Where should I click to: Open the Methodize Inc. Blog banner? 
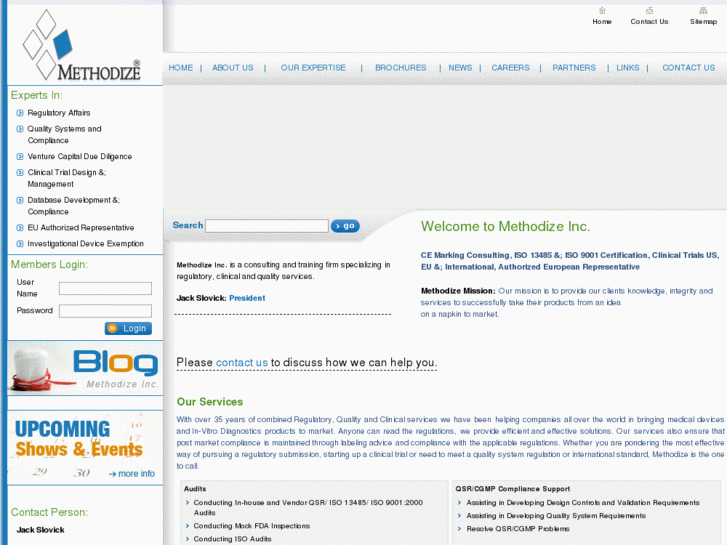(85, 368)
